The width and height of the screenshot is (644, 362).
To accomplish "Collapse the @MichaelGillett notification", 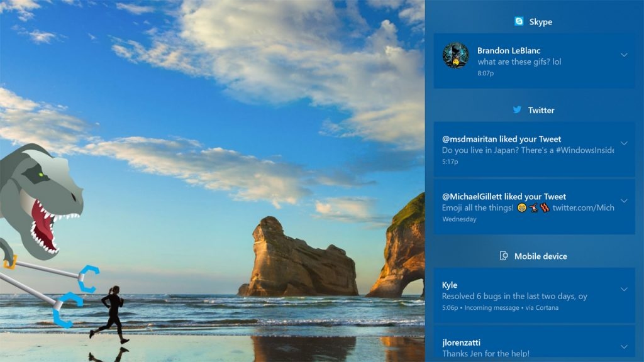I will point(625,200).
